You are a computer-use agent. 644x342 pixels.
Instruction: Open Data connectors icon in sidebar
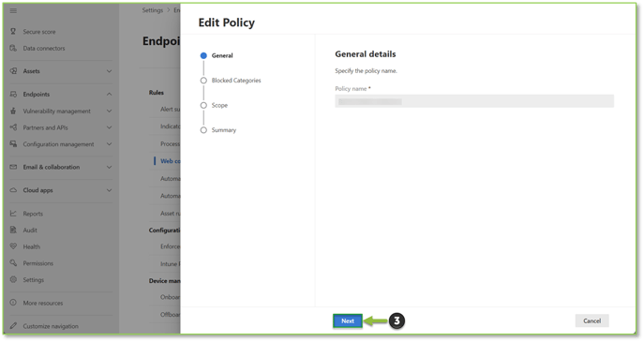tap(13, 48)
